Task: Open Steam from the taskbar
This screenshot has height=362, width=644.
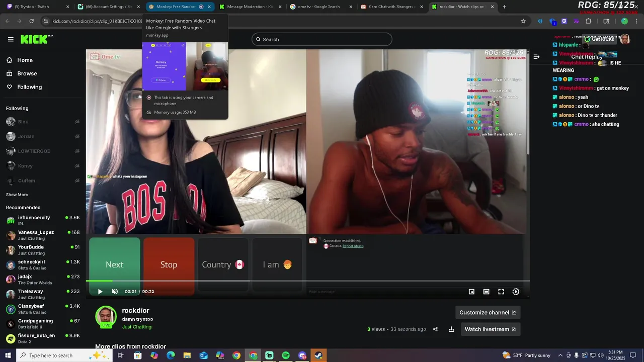Action: (x=318, y=355)
